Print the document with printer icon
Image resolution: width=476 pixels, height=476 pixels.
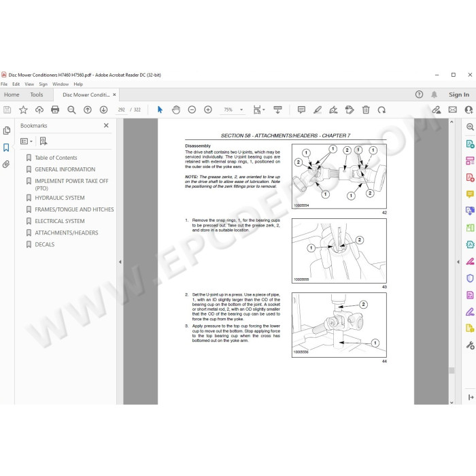point(55,109)
